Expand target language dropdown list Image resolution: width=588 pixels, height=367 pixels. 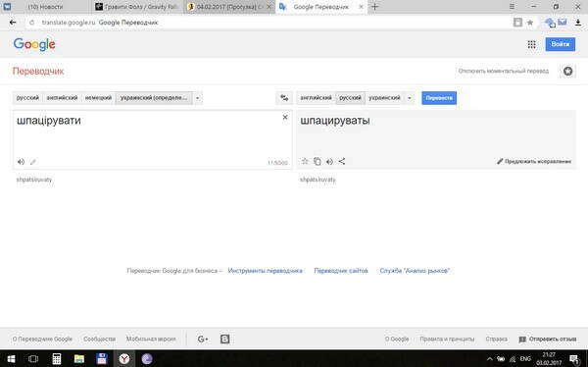tap(409, 98)
